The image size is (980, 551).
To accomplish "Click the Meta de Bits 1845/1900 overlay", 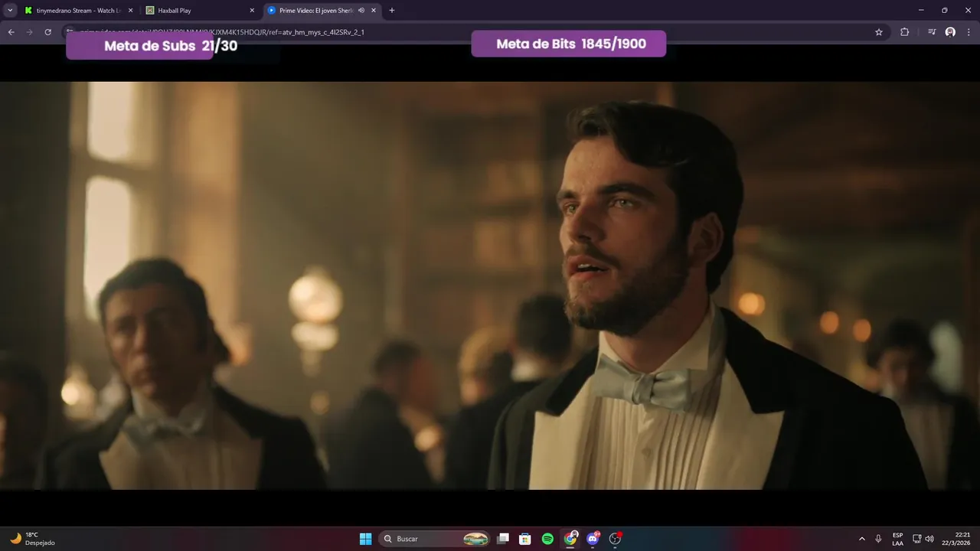I will tap(569, 44).
